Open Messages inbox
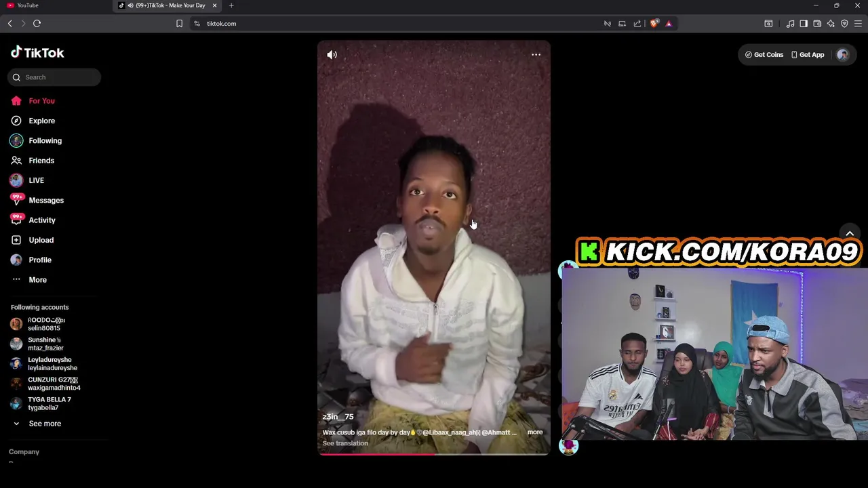The width and height of the screenshot is (868, 488). click(46, 200)
